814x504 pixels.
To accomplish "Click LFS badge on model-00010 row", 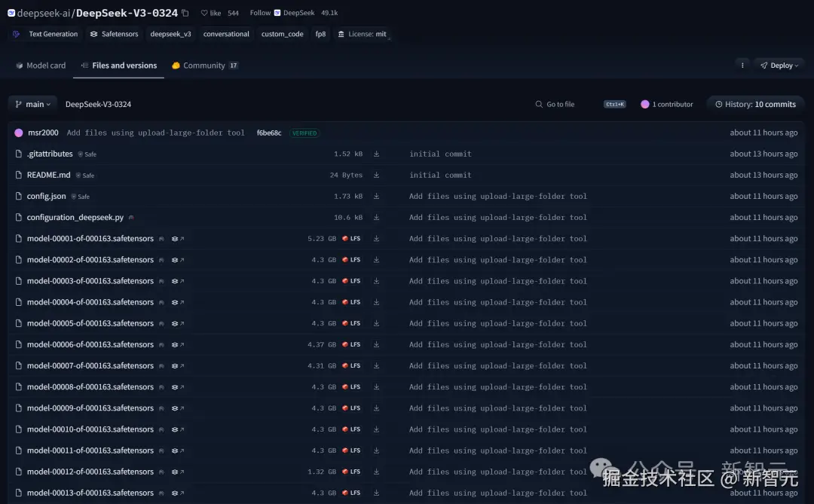I will coord(351,429).
